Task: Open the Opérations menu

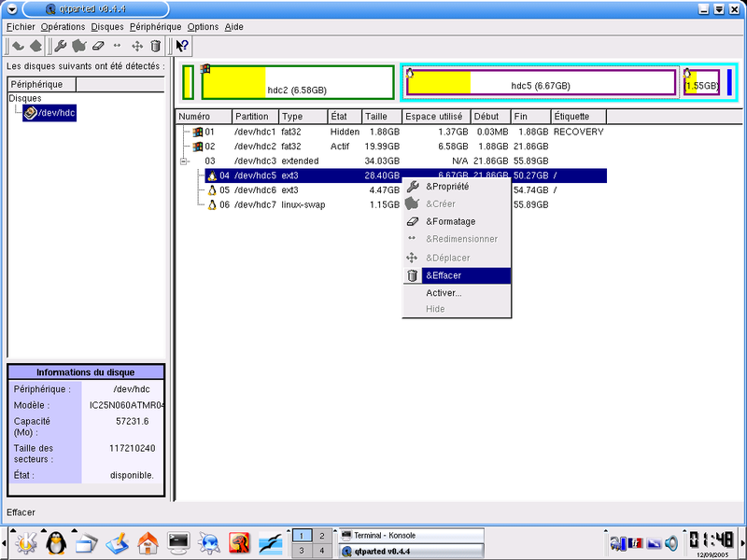Action: point(63,27)
